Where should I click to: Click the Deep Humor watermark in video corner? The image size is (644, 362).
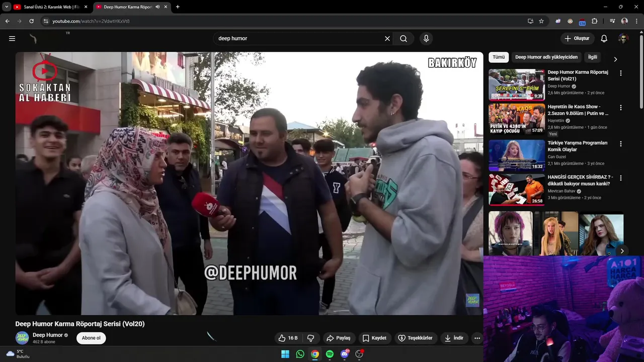pos(472,300)
